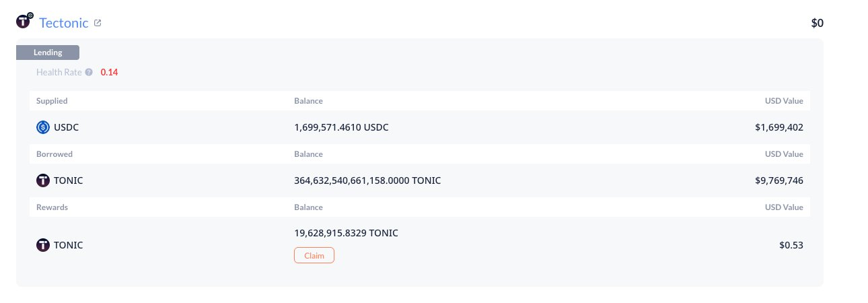Click the Rewards section header
868x303 pixels.
click(52, 207)
